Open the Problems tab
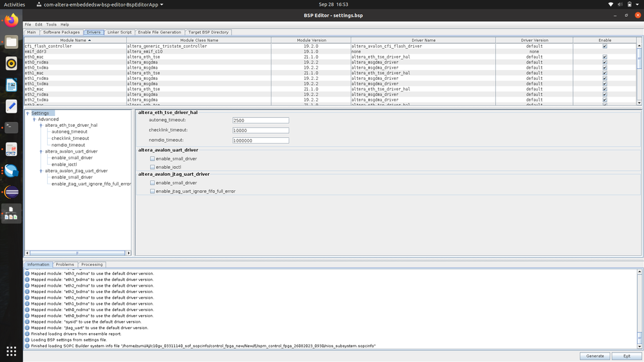Viewport: 644px width, 362px height. tap(65, 264)
